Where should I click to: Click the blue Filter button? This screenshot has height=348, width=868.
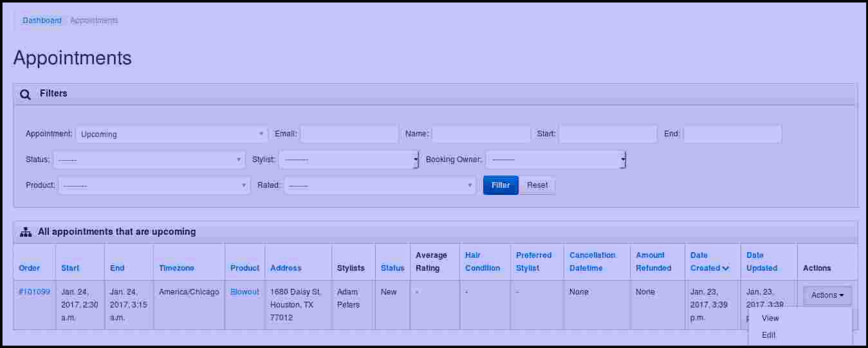click(x=501, y=185)
